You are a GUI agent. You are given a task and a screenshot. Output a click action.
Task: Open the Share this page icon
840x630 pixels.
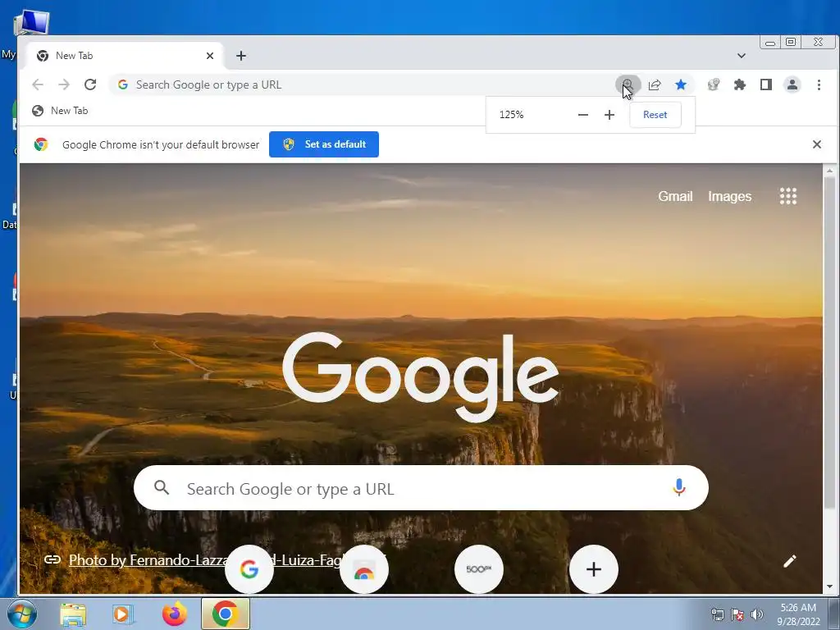click(x=654, y=84)
